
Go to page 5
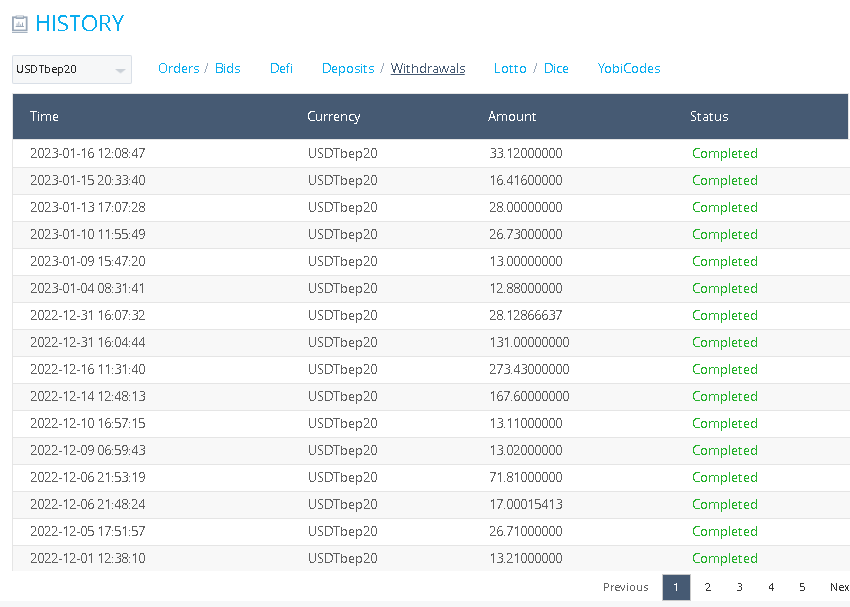click(x=802, y=587)
